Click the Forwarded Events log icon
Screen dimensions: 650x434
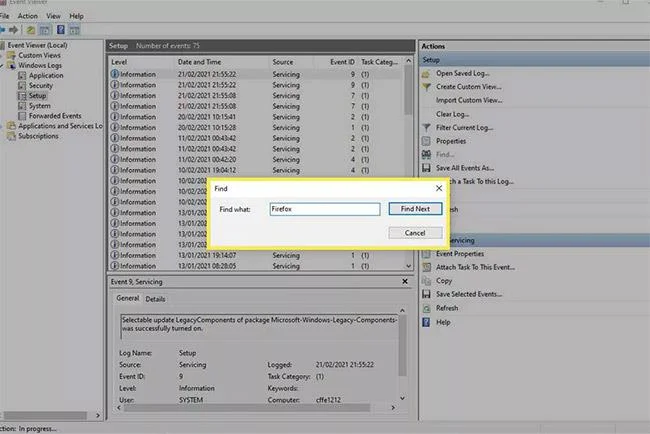(22, 116)
